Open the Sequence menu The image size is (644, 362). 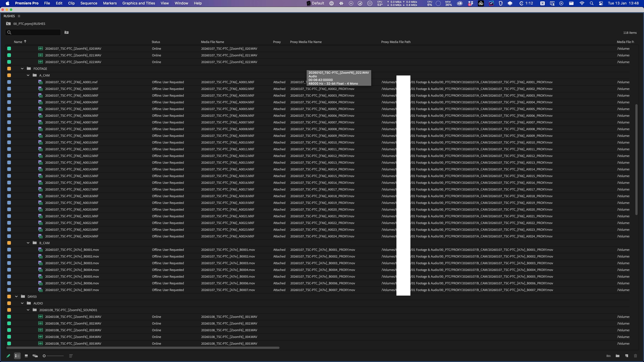click(x=89, y=3)
